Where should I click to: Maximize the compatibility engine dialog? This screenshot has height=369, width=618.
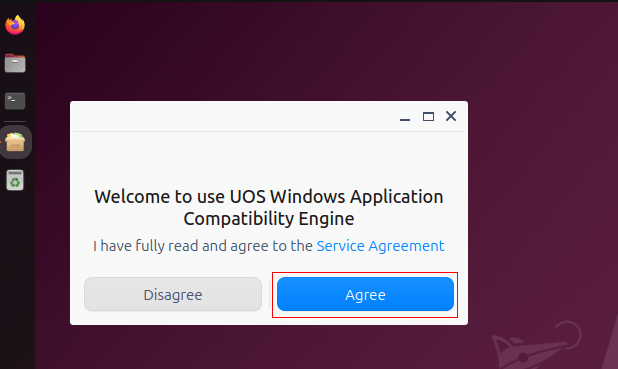pos(428,117)
